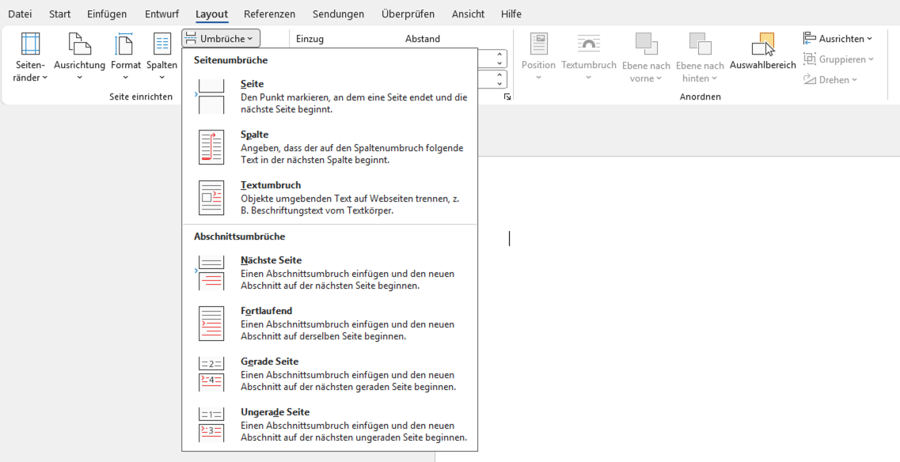900x462 pixels.
Task: Click the Fortlaufend section break icon
Action: coord(211,323)
